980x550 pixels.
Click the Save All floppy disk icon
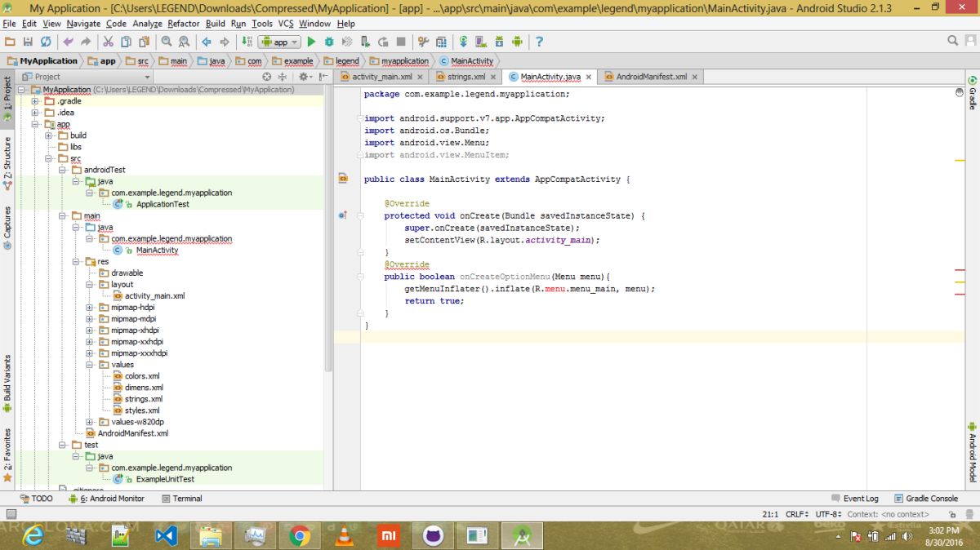click(28, 42)
